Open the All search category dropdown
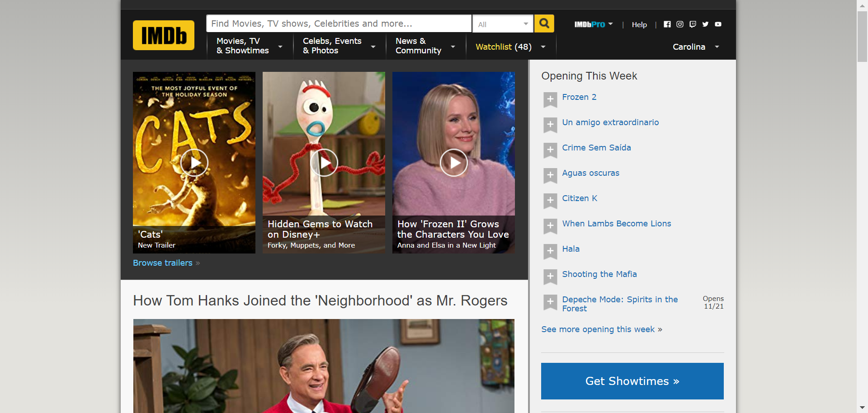 (x=503, y=24)
